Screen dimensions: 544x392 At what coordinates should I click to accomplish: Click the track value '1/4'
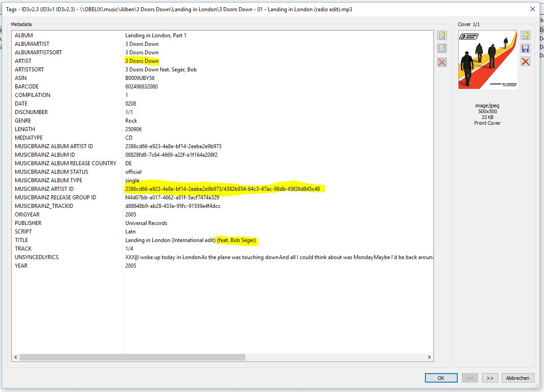[x=128, y=249]
